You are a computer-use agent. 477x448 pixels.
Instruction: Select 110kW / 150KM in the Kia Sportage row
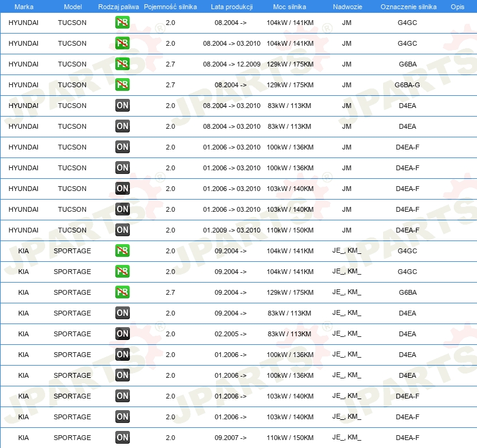point(290,438)
